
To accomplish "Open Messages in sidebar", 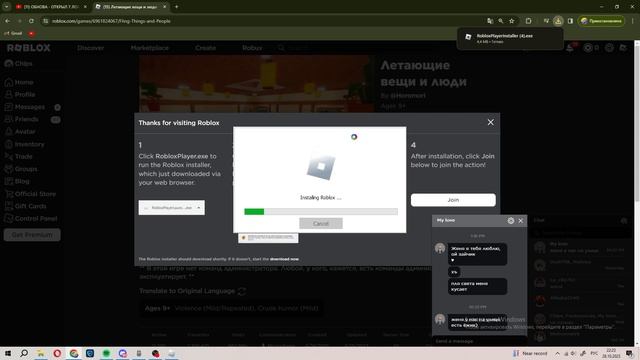I will 25,107.
